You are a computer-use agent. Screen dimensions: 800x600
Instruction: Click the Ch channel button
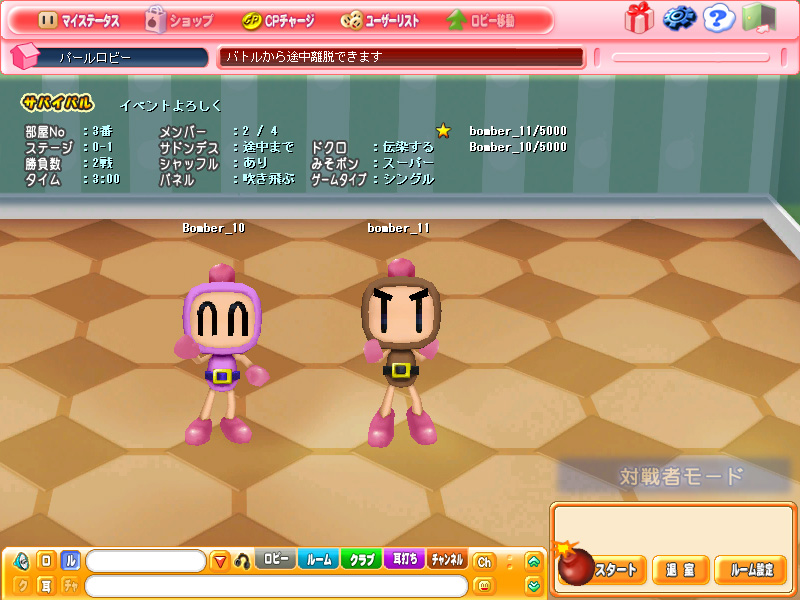click(x=484, y=562)
